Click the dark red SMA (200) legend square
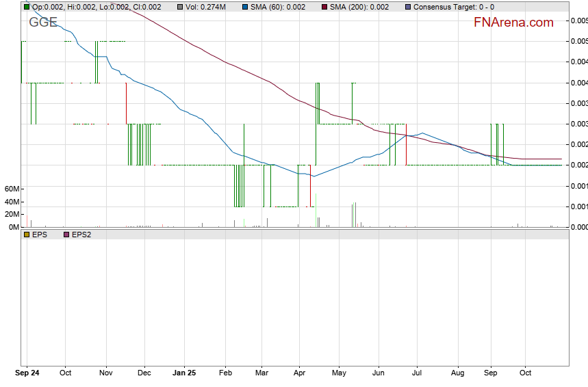The height and width of the screenshot is (387, 588). 324,7
